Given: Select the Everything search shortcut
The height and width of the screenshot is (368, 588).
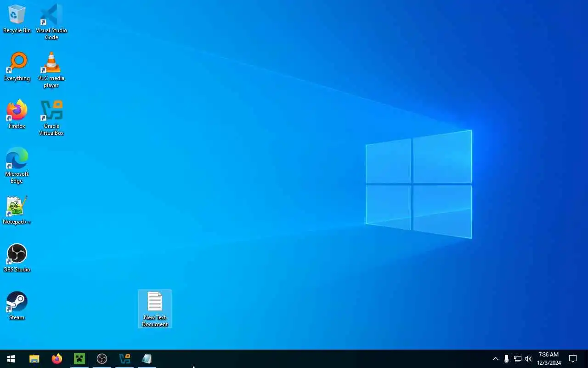Looking at the screenshot, I should coord(17,67).
